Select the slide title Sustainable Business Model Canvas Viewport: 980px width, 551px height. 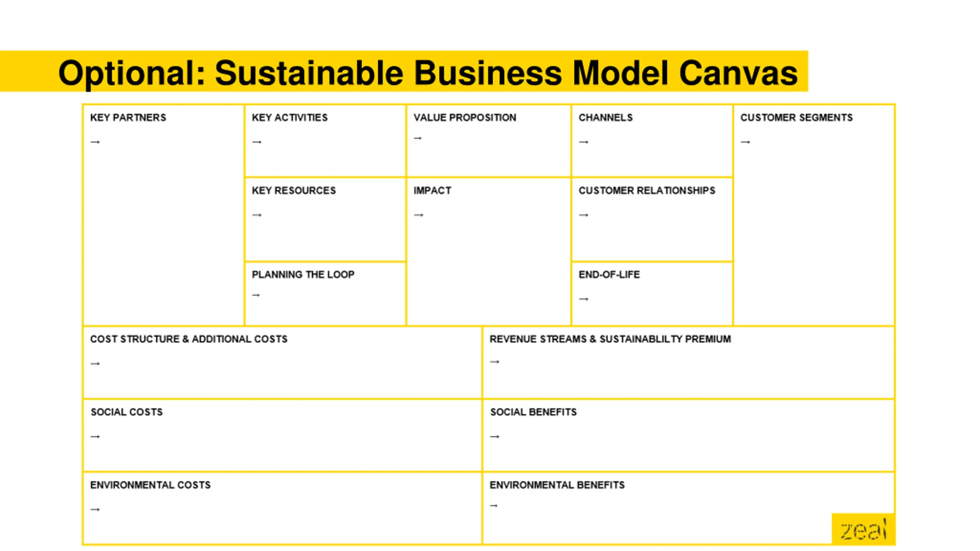point(428,73)
